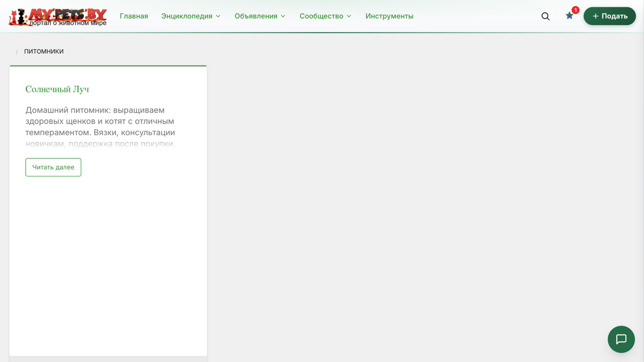Expand the Энциклопедия dropdown menu

[x=191, y=16]
